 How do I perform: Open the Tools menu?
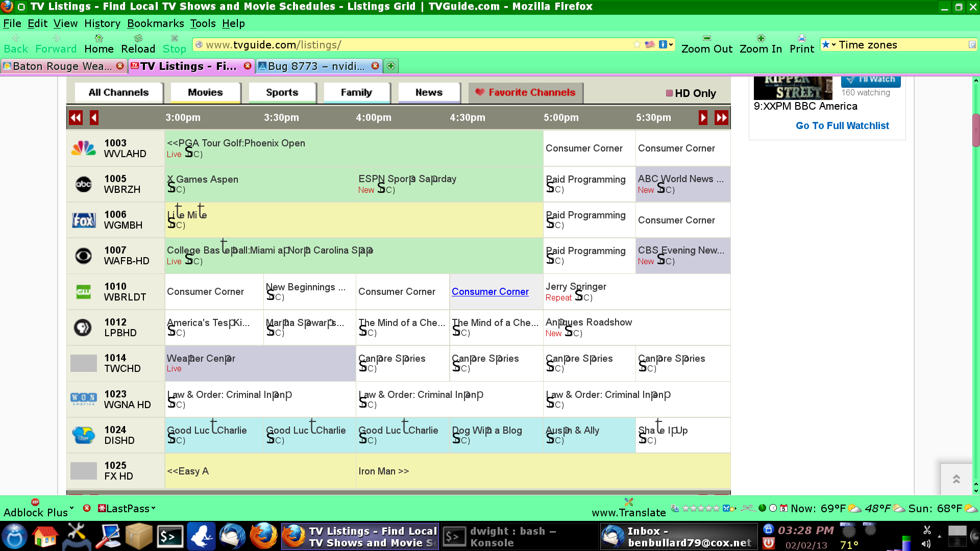pyautogui.click(x=203, y=23)
